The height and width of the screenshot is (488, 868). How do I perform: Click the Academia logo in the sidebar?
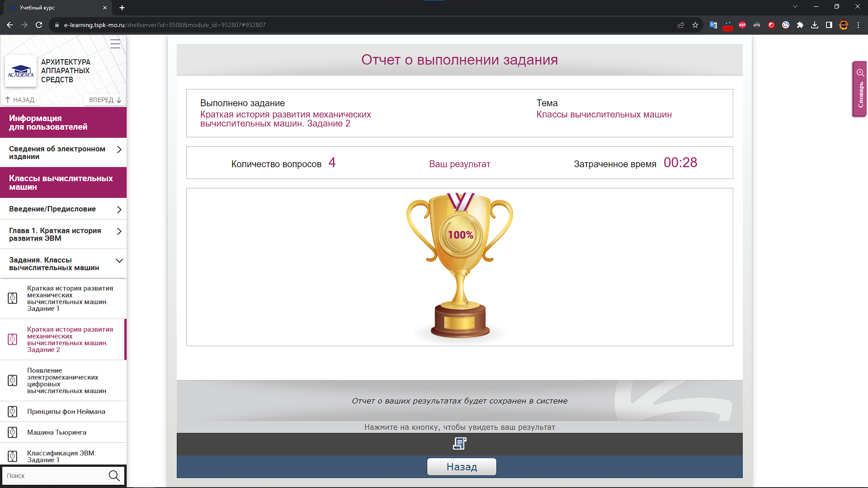21,71
